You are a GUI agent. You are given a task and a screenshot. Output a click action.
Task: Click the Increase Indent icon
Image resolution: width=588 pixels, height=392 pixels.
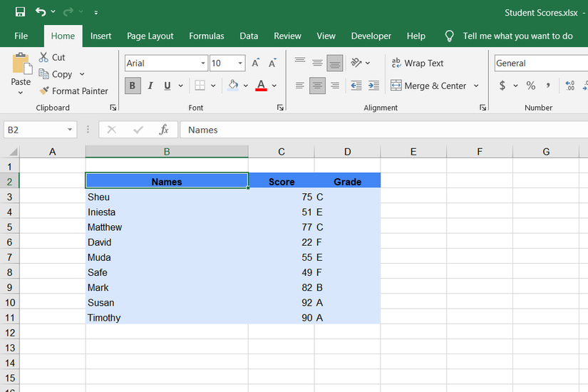[x=374, y=86]
